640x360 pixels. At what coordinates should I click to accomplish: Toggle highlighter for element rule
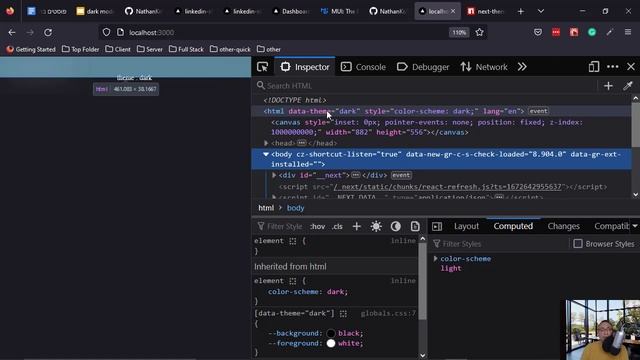[x=293, y=241]
